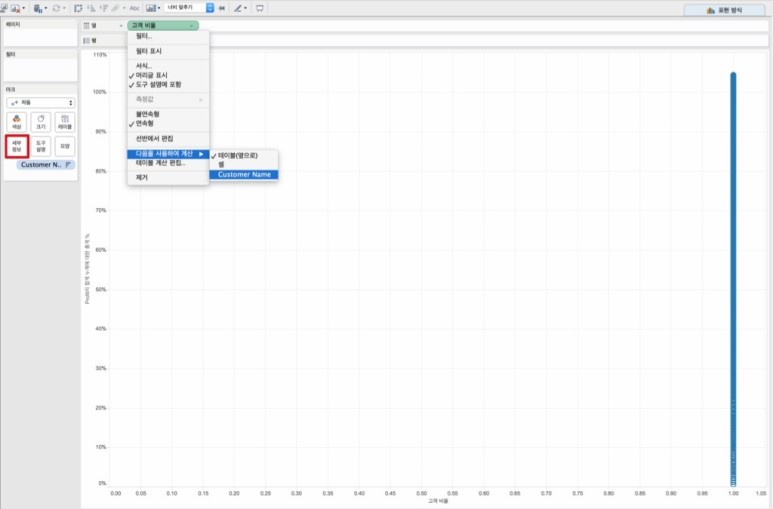The width and height of the screenshot is (773, 509).
Task: Click the 색상 (Color) mark card
Action: click(17, 122)
